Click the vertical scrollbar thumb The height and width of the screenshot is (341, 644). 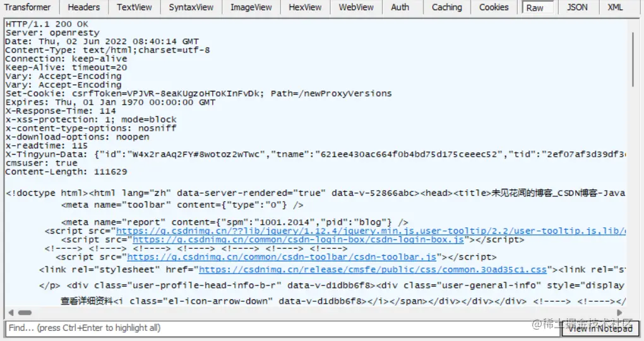633,59
